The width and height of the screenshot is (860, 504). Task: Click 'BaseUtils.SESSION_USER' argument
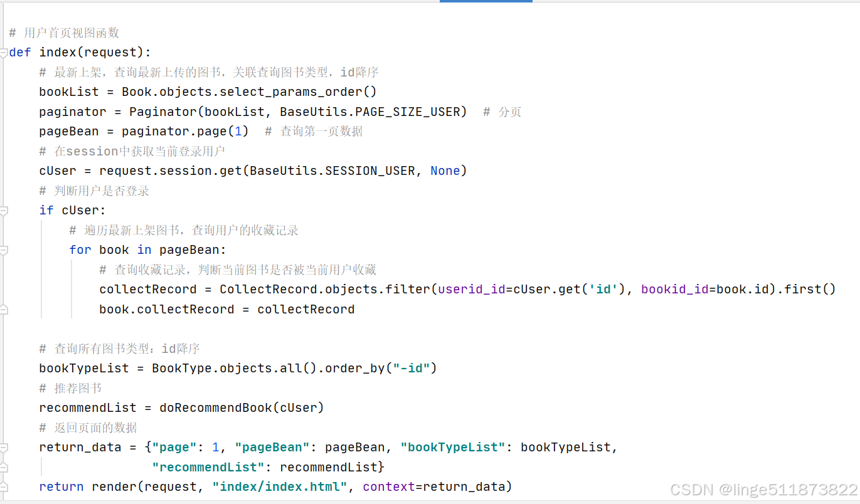tap(332, 171)
